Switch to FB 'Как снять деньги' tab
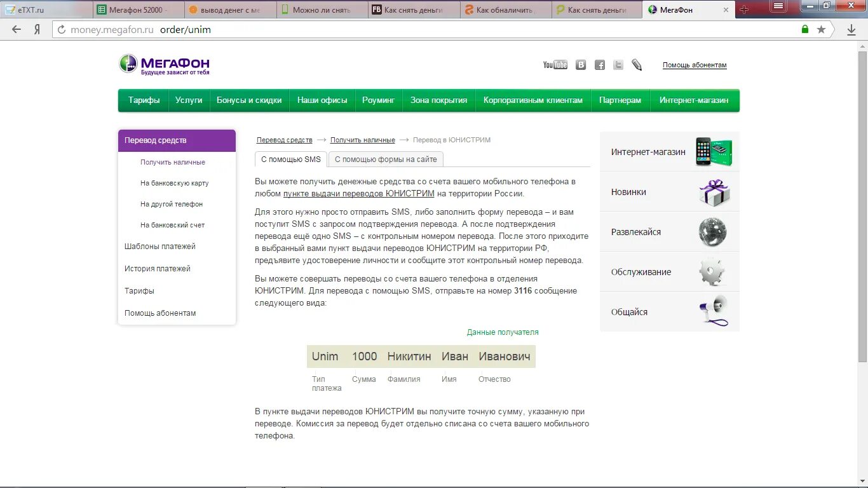This screenshot has height=488, width=868. 414,10
